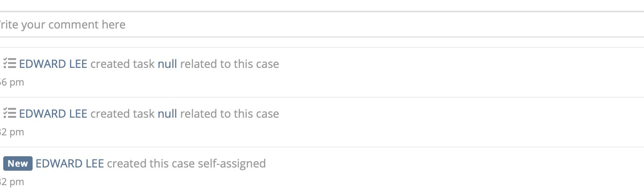Click 'related to this case' in the 32 pm task entry
This screenshot has height=196, width=644.
(229, 114)
